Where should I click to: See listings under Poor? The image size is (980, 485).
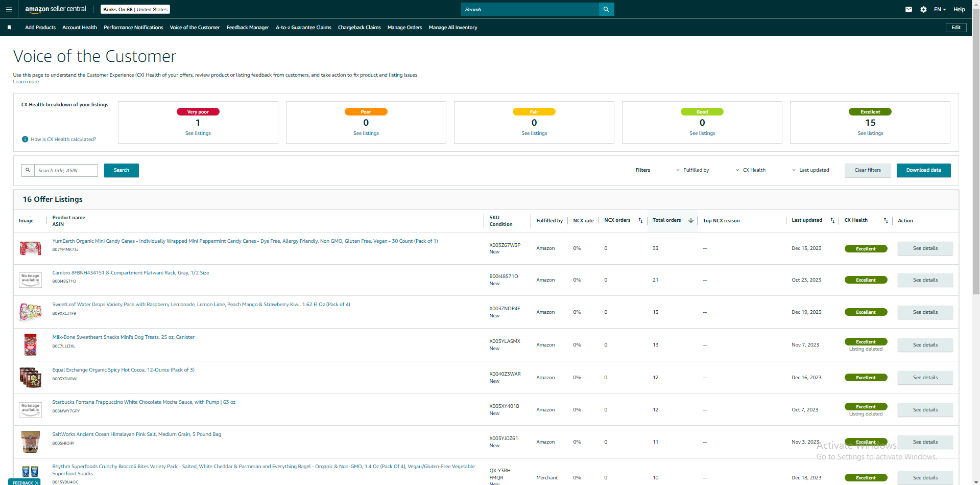click(366, 133)
